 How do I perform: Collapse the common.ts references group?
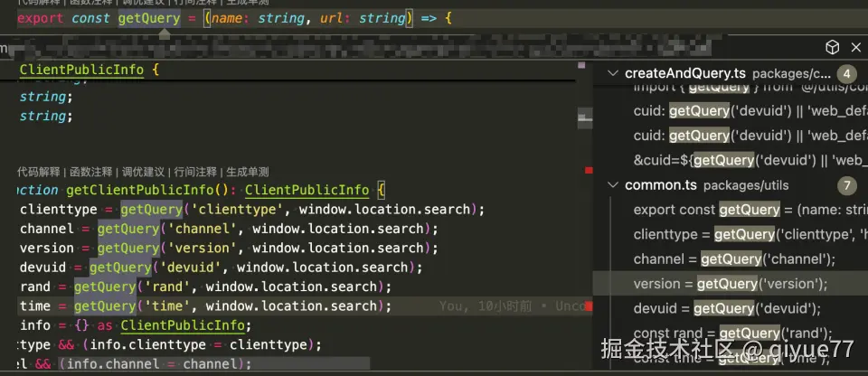[x=612, y=185]
